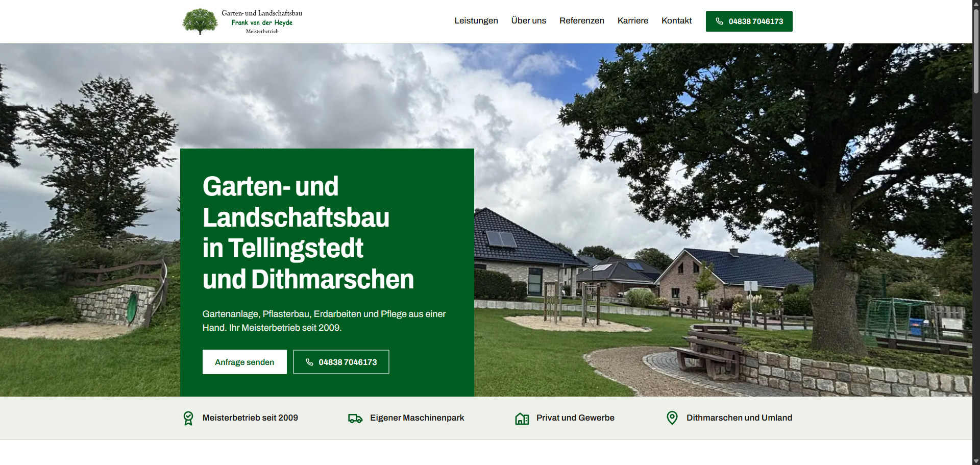Screen dimensions: 980x465
Task: Click the Anfrage senden button
Action: pyautogui.click(x=244, y=362)
